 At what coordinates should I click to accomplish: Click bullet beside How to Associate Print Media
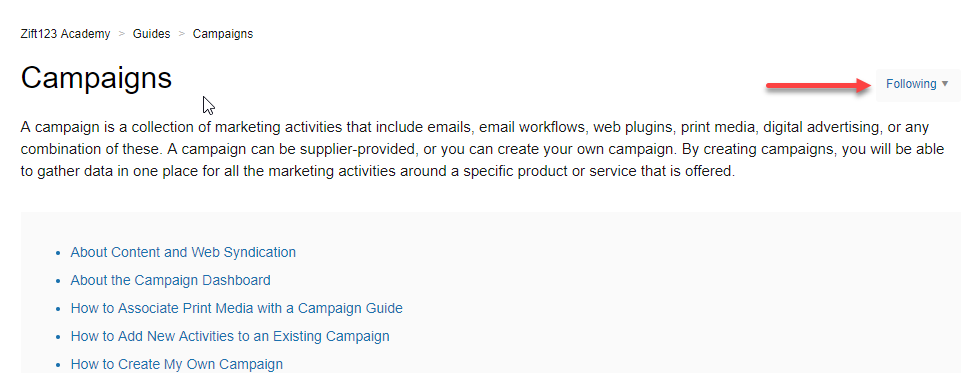click(58, 309)
